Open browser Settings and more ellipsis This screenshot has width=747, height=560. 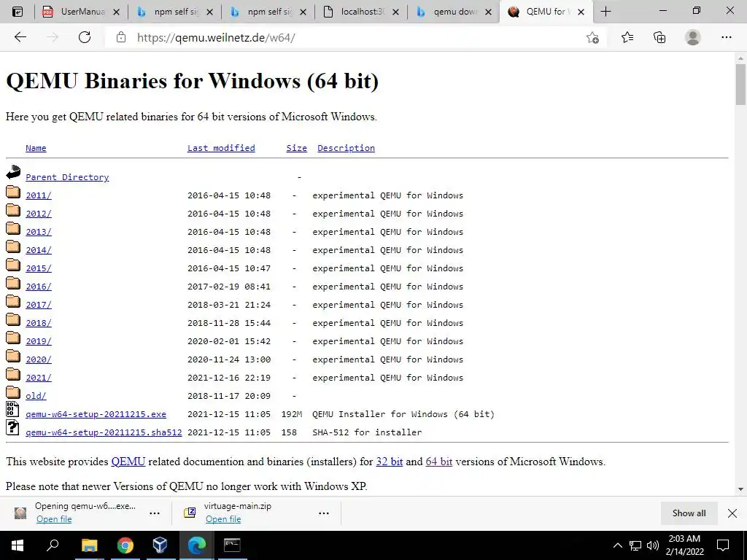pos(726,37)
